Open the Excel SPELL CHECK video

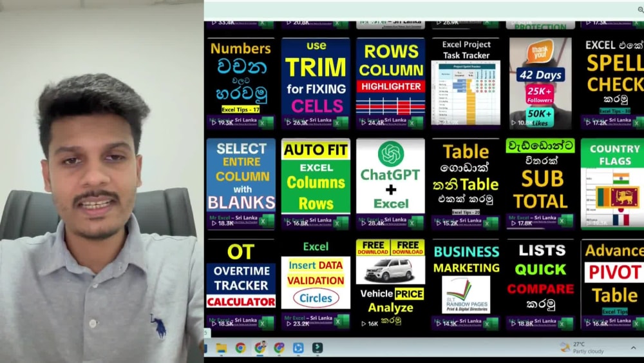point(612,83)
